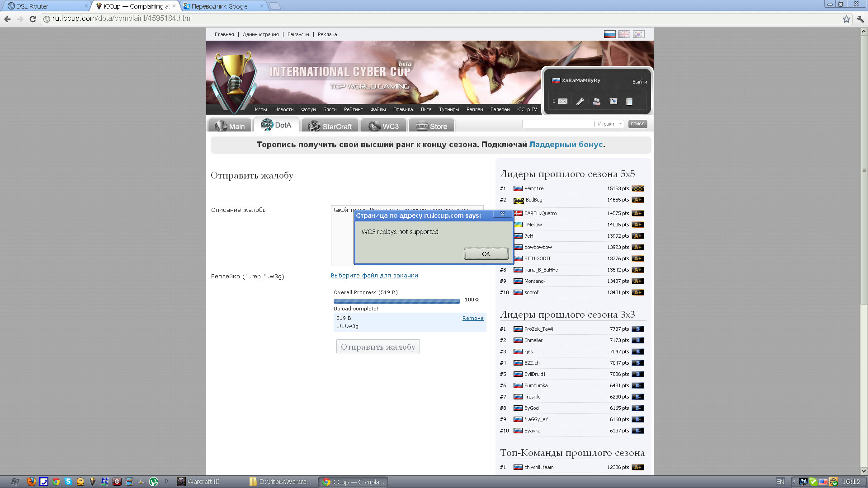The image size is (868, 488).
Task: Click the Отправить жалобу submit button
Action: 378,347
